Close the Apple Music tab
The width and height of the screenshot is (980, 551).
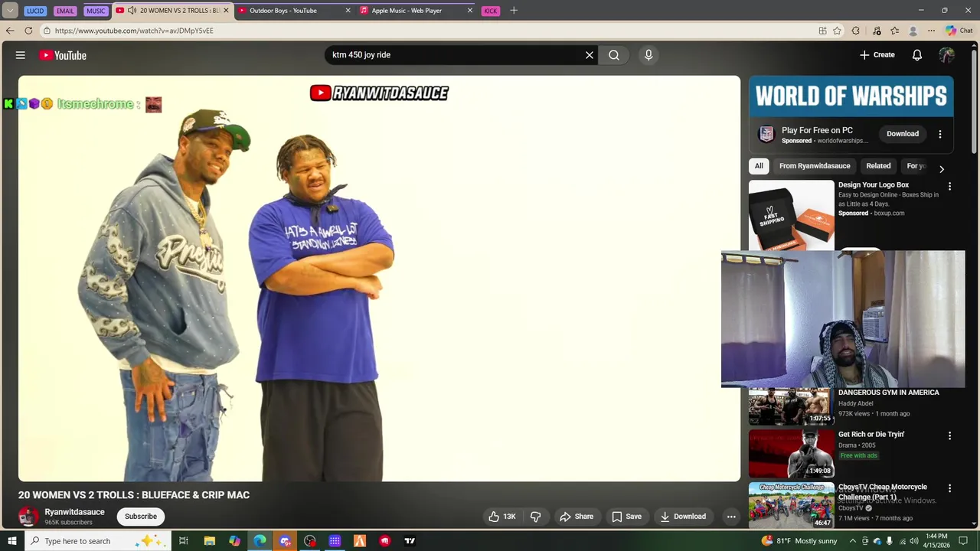click(x=470, y=11)
